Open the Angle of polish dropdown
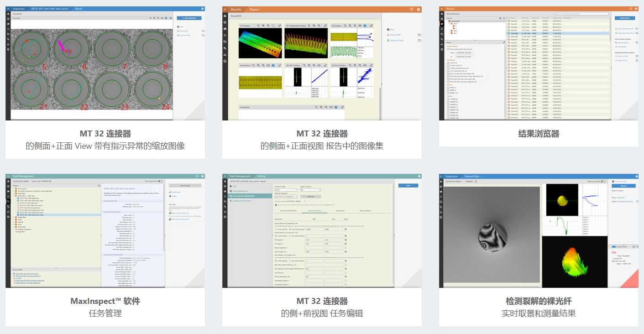644x334 pixels. pyautogui.click(x=310, y=190)
